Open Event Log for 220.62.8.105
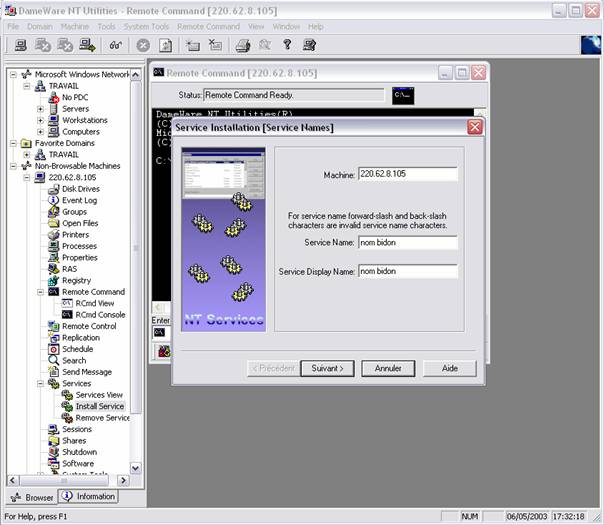604x525 pixels. (79, 200)
